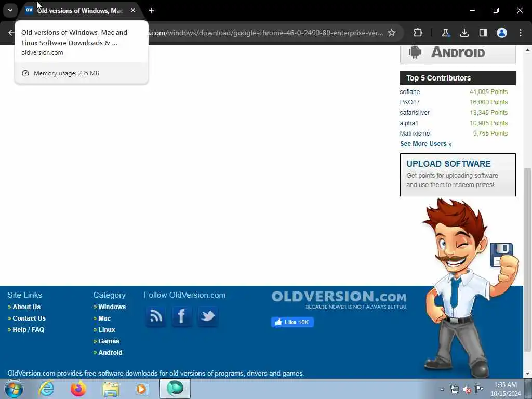This screenshot has width=532, height=399.
Task: Open the About Us footer link
Action: point(26,307)
